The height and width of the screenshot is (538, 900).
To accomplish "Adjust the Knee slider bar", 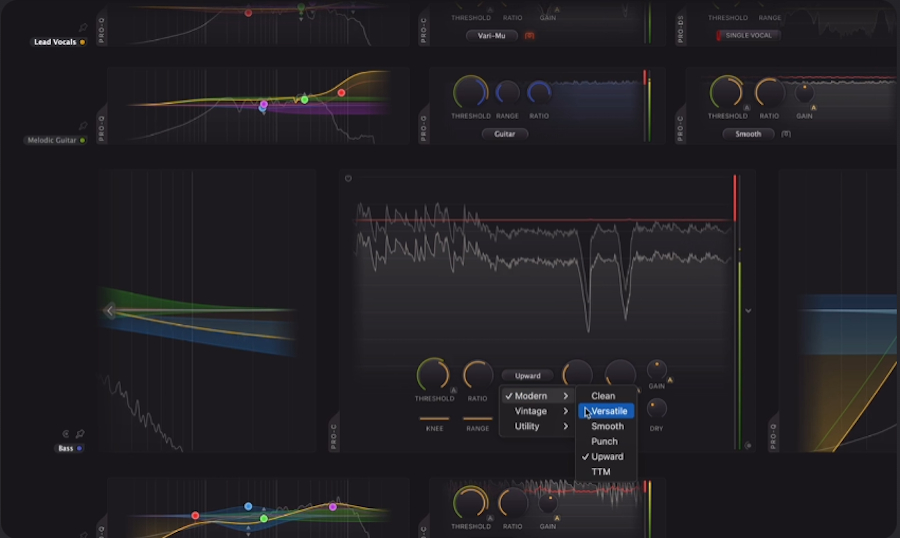I will [434, 418].
